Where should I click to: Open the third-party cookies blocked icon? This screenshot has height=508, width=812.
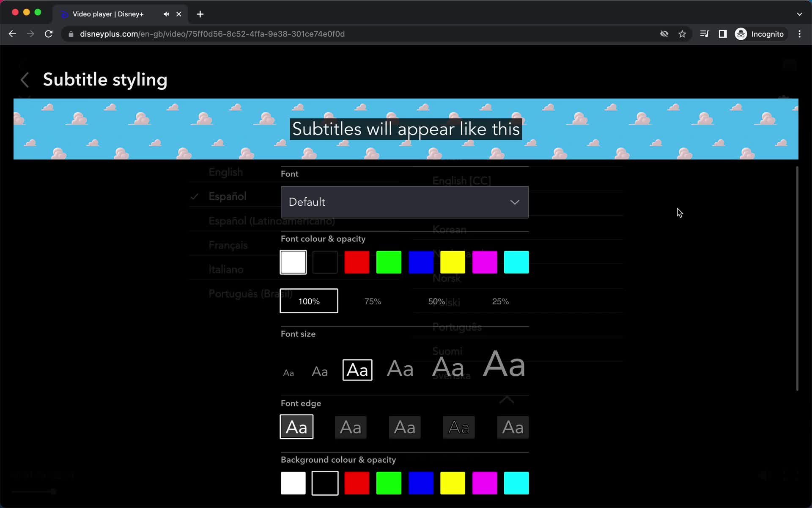[664, 34]
